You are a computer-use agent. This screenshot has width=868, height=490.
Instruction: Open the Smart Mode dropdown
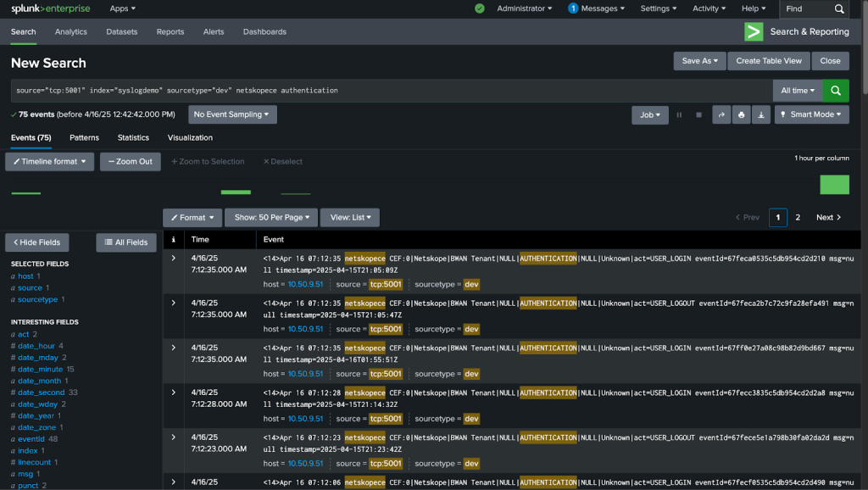click(811, 114)
